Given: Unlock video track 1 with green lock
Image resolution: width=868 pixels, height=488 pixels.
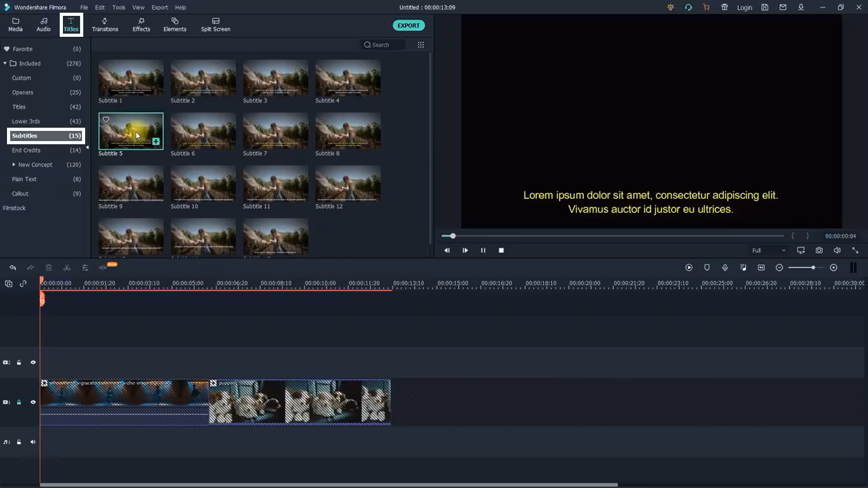Looking at the screenshot, I should click(x=19, y=402).
